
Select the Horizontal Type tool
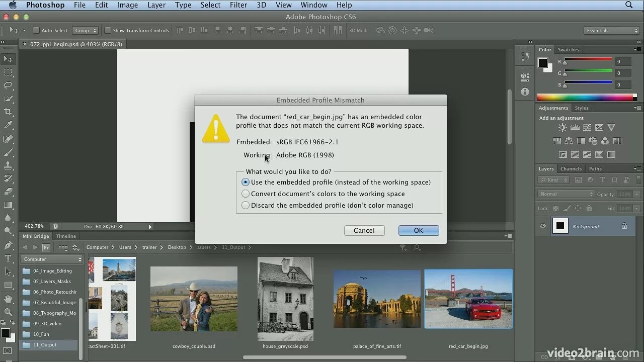pyautogui.click(x=9, y=258)
